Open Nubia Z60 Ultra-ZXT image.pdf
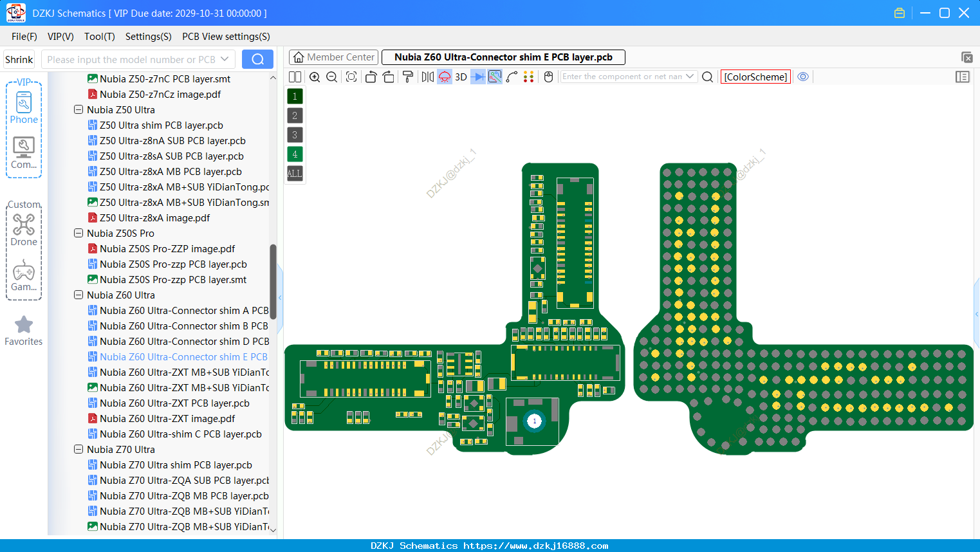 [x=167, y=419]
